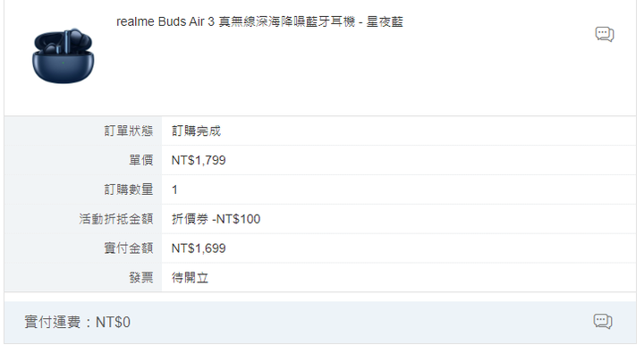Open the realme Buds Air 3 product thumbnail
This screenshot has height=345, width=644.
point(64,55)
